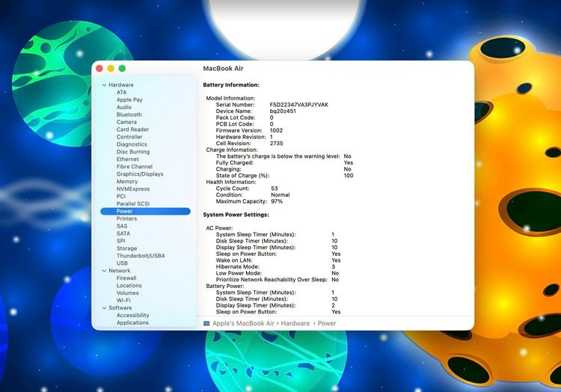
Task: Open Wi-Fi under Network
Action: [x=123, y=301]
